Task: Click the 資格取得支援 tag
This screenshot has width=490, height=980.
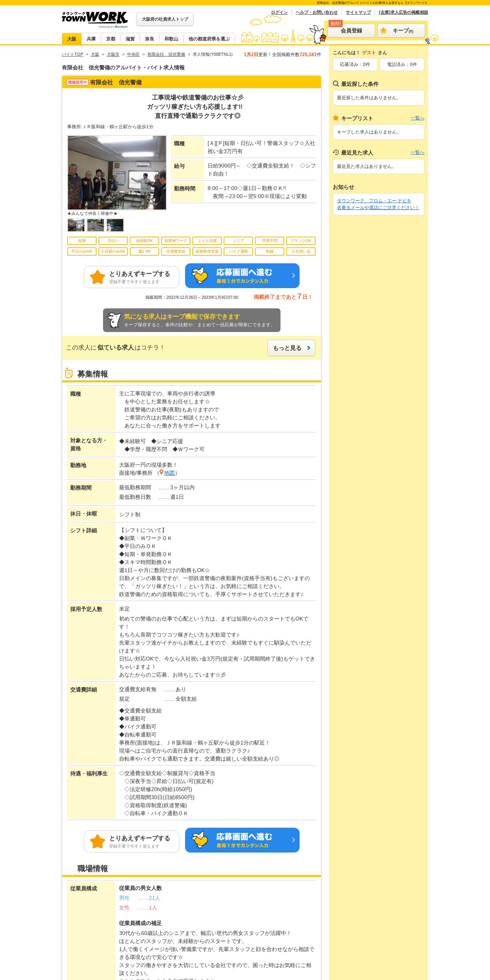Action: point(207,251)
